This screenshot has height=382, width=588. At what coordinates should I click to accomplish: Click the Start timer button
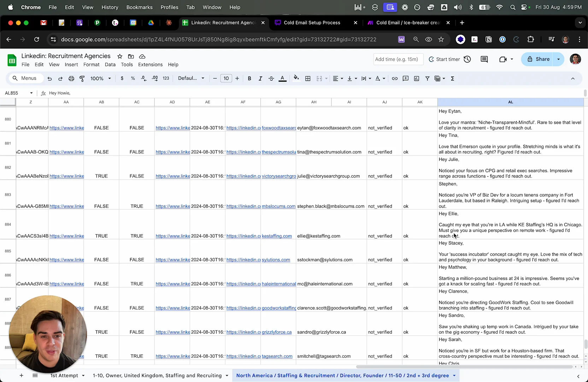(445, 59)
